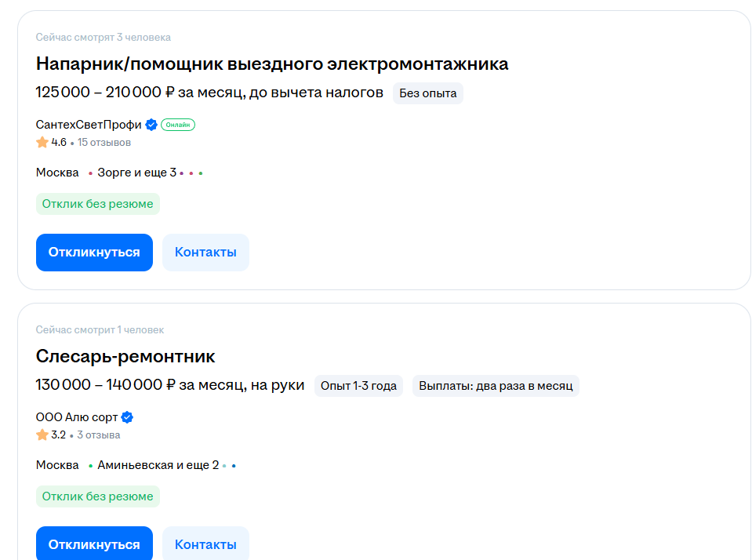Viewport: 752px width, 560px height.
Task: Click the star rating icon beside 4.6
Action: point(42,143)
